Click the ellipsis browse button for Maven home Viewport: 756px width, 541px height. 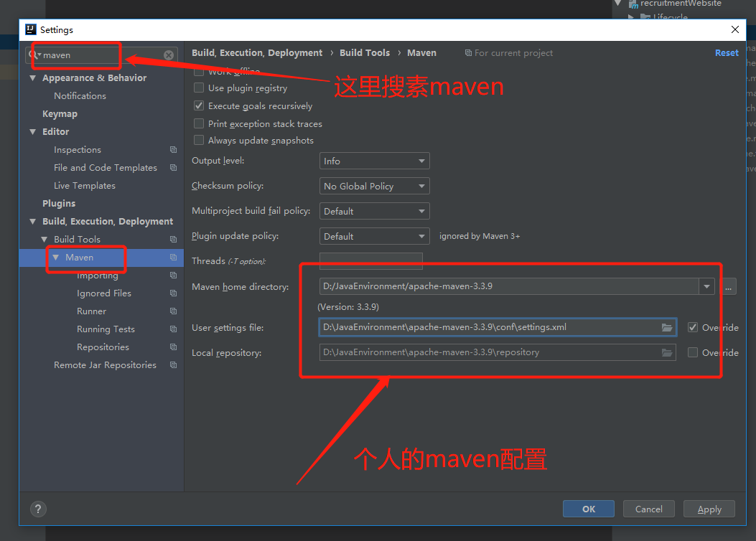tap(728, 286)
